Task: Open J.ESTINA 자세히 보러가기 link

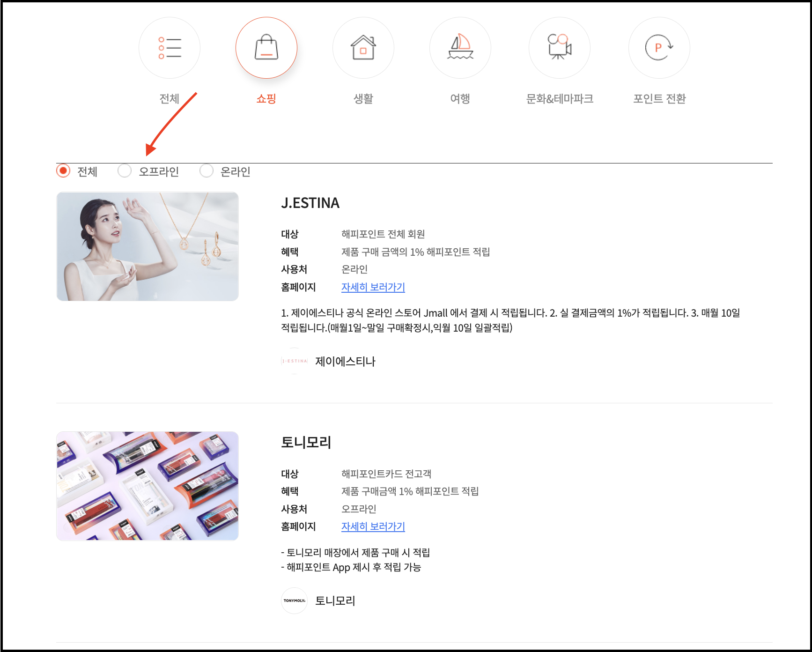Action: point(373,287)
